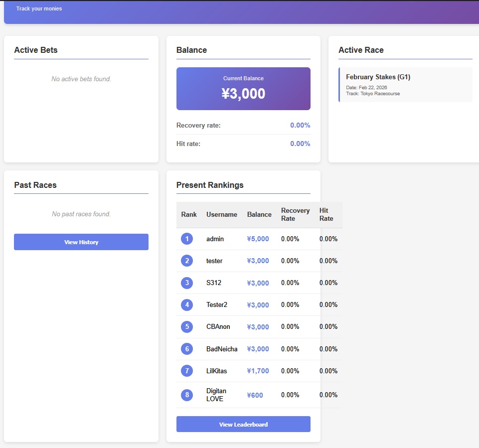The height and width of the screenshot is (448, 479).
Task: Click the Hit Rate column header
Action: tap(326, 214)
